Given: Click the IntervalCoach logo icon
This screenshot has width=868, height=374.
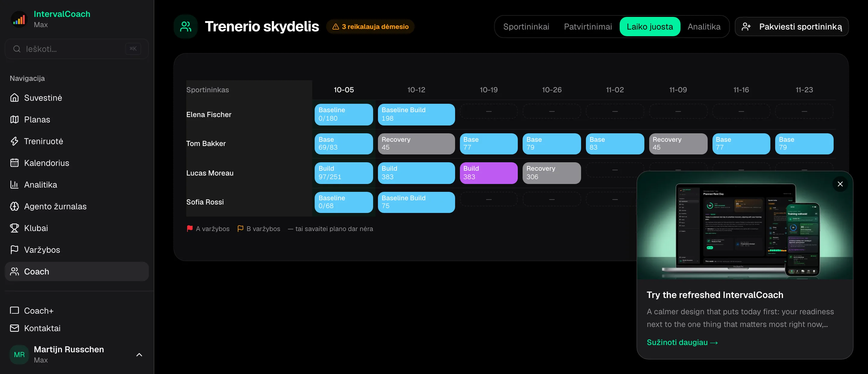Looking at the screenshot, I should pyautogui.click(x=19, y=19).
